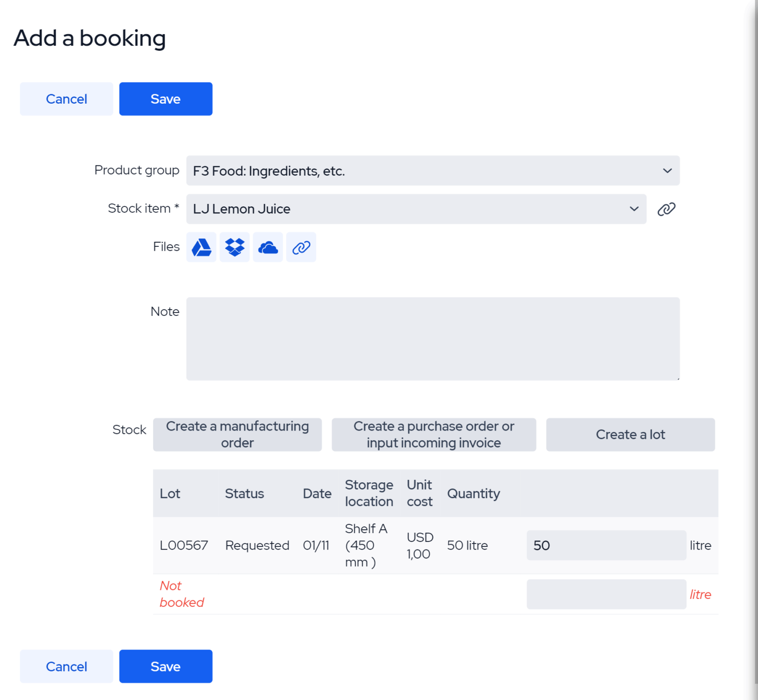Screen dimensions: 758x700
Task: Attach a file from Dropbox
Action: [234, 247]
